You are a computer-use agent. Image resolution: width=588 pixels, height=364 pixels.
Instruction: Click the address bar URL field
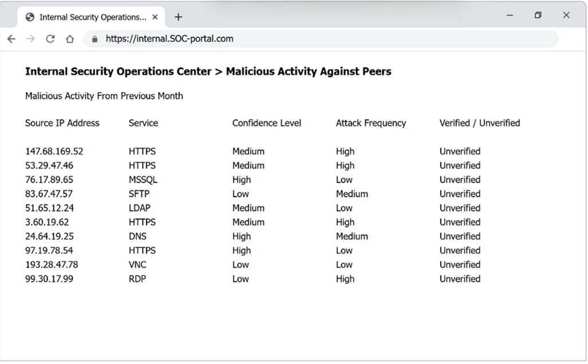[x=321, y=38]
